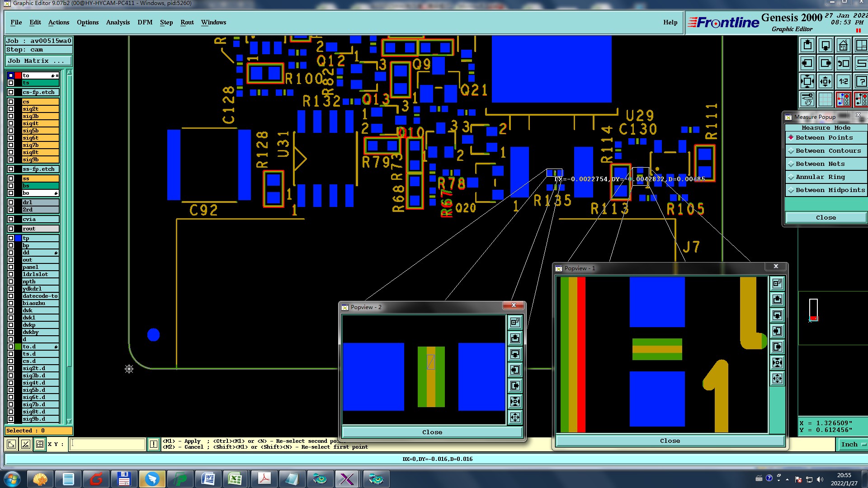868x488 pixels.
Task: Open the Job Matrix selector
Action: [x=38, y=61]
